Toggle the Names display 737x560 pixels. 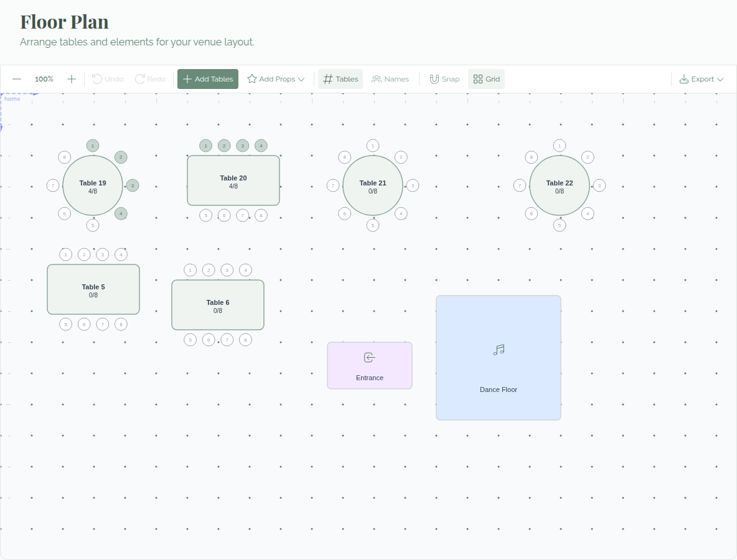(390, 79)
